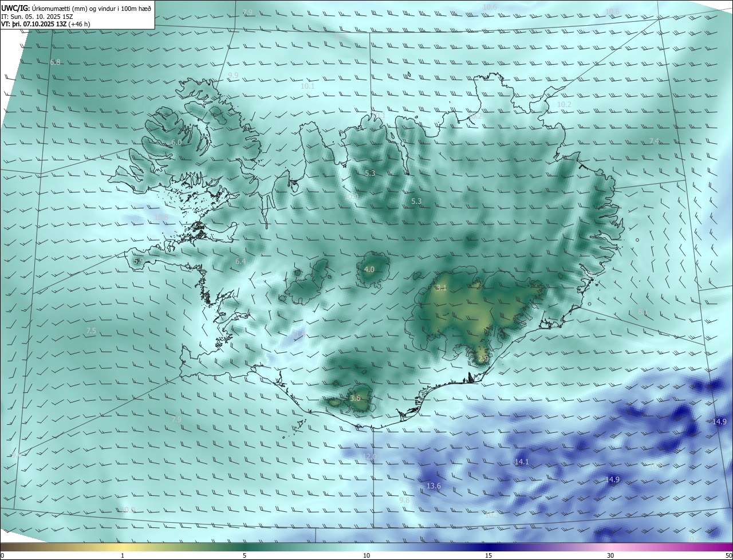Click the 12.0 value label on the map

(370, 456)
